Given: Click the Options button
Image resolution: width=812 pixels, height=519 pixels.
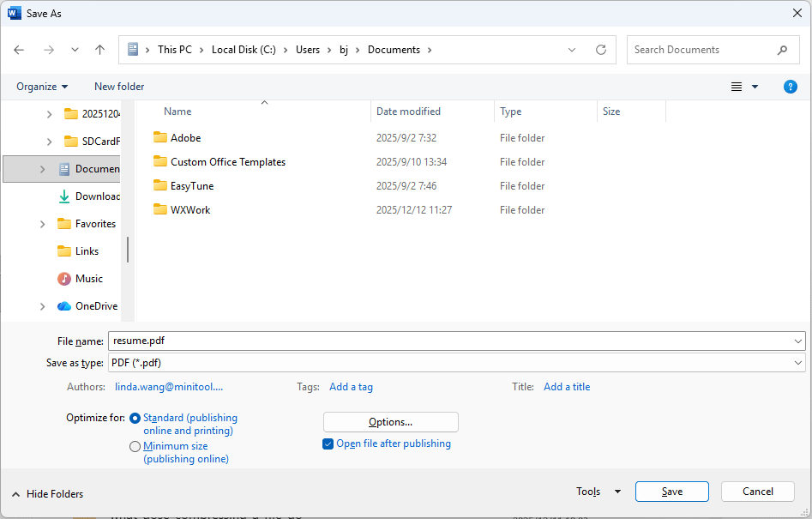Looking at the screenshot, I should (x=390, y=421).
